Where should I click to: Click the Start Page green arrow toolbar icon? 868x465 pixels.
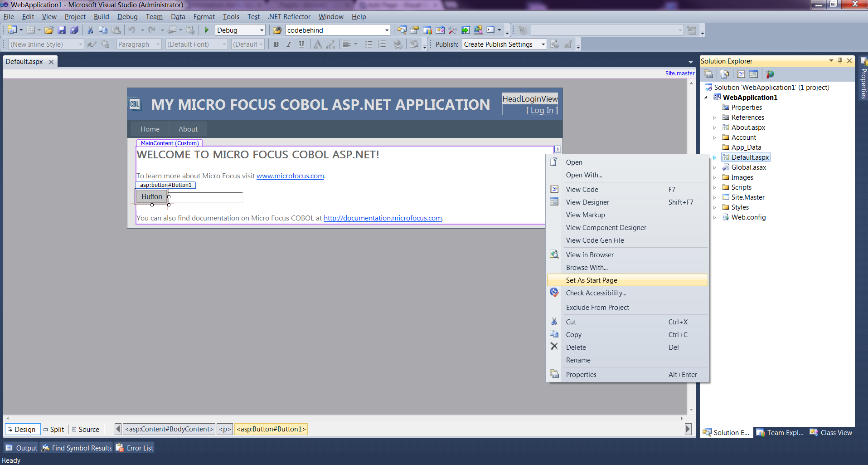click(x=466, y=30)
